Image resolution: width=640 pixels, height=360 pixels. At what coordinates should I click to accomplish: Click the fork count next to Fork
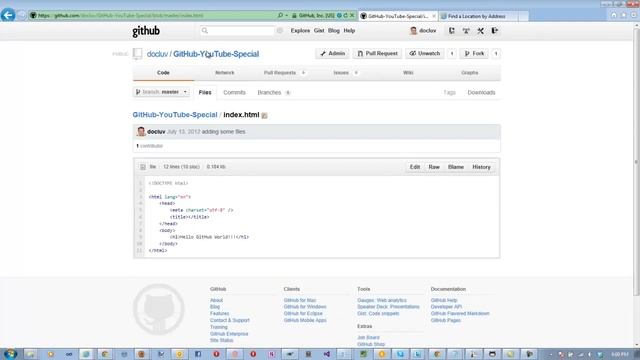[x=496, y=53]
